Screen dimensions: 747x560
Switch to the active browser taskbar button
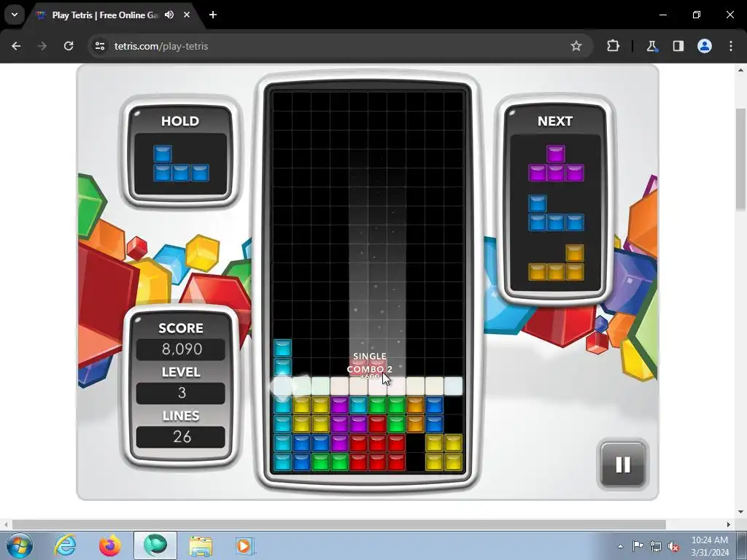coord(155,545)
